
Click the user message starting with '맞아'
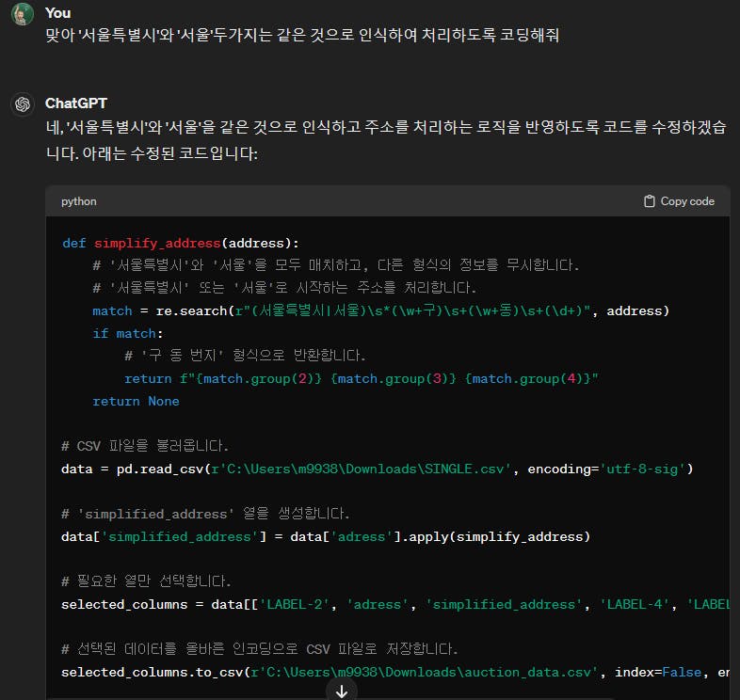click(x=302, y=36)
